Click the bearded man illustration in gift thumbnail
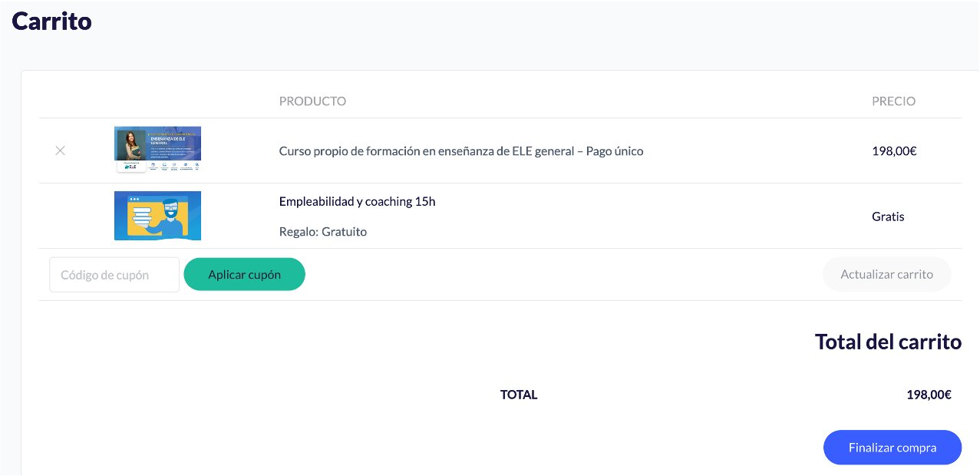This screenshot has width=980, height=476. click(173, 217)
